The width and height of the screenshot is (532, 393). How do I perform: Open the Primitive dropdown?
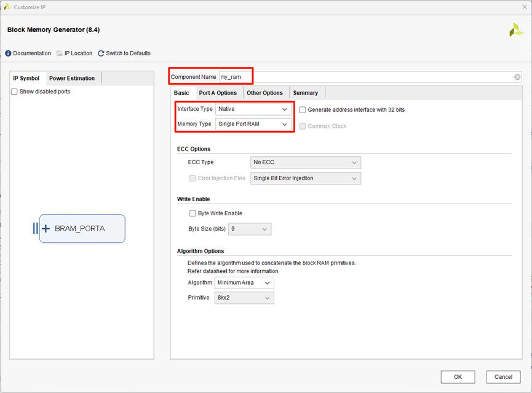tap(244, 298)
